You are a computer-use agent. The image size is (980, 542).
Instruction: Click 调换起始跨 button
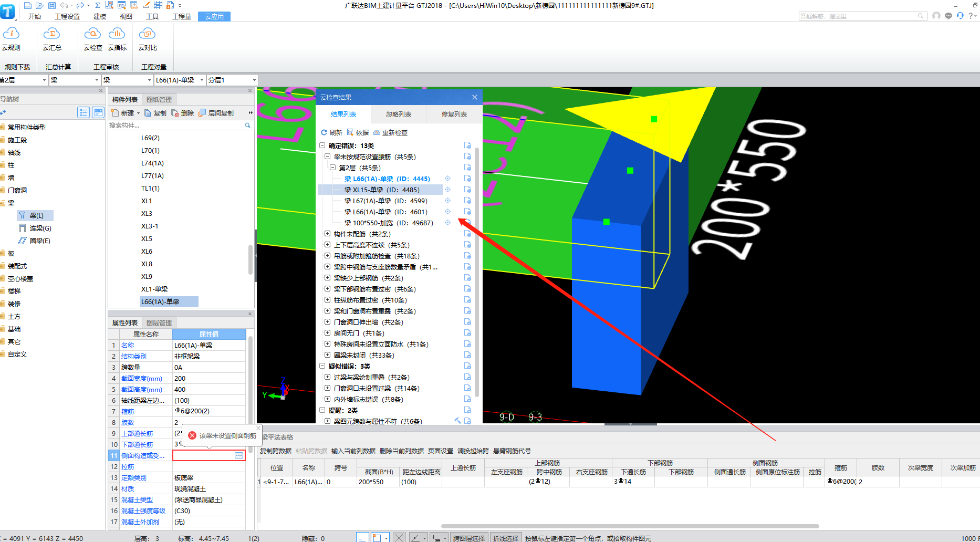[473, 451]
